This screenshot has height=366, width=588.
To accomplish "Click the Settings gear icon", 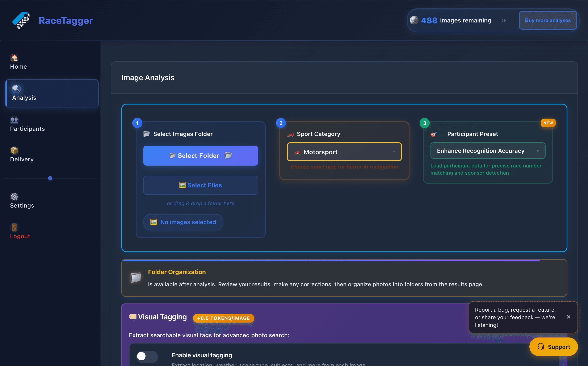I will (14, 197).
